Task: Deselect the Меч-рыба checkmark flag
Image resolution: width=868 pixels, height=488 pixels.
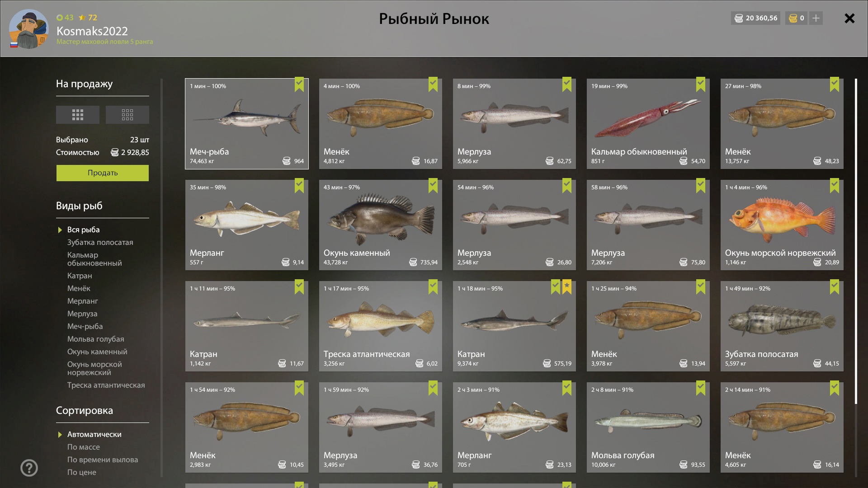Action: click(x=299, y=84)
